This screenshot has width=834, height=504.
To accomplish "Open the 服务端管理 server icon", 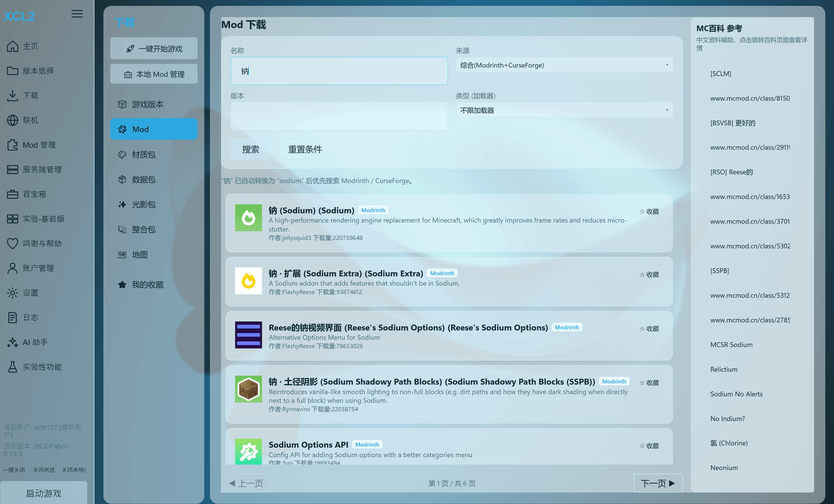I will coord(13,170).
